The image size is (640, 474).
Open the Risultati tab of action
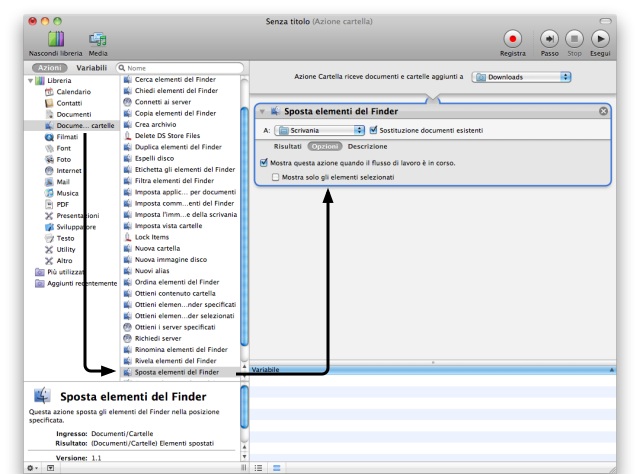coord(287,147)
